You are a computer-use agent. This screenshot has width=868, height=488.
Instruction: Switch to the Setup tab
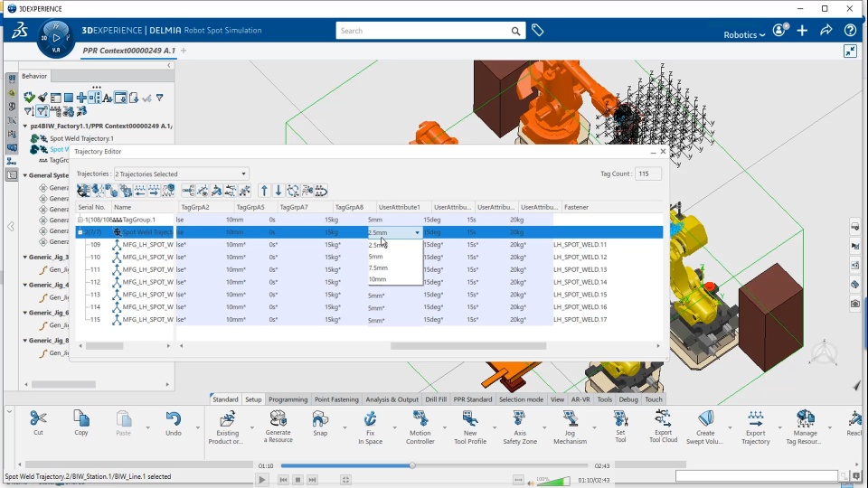[x=253, y=399]
